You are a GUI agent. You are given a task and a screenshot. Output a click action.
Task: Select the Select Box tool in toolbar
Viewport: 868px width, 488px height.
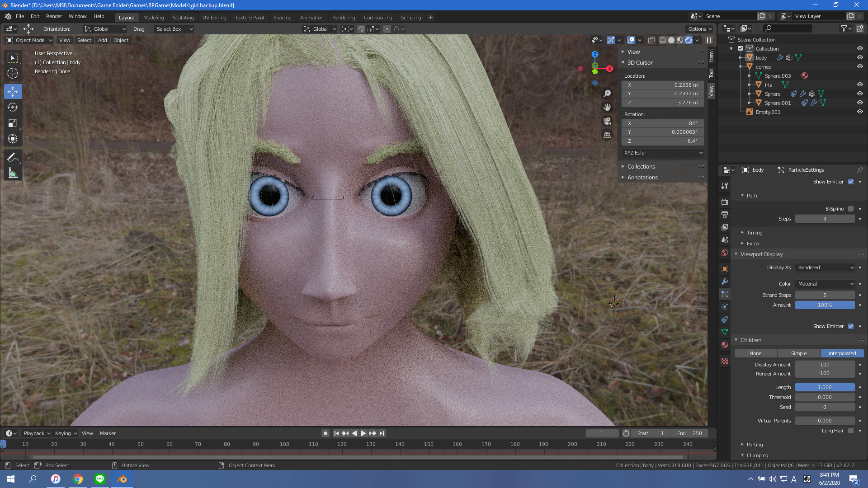13,58
